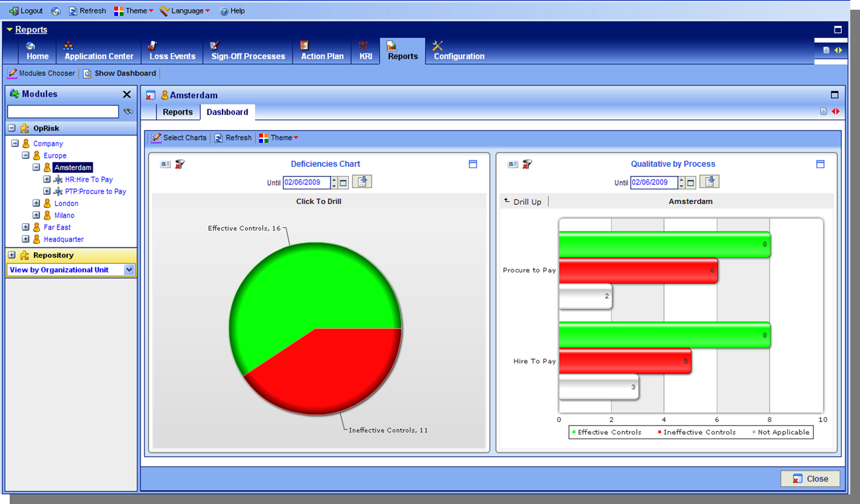Viewport: 860px width, 504px height.
Task: Switch to the Reports sub-tab in Amsterdam panel
Action: tap(178, 112)
